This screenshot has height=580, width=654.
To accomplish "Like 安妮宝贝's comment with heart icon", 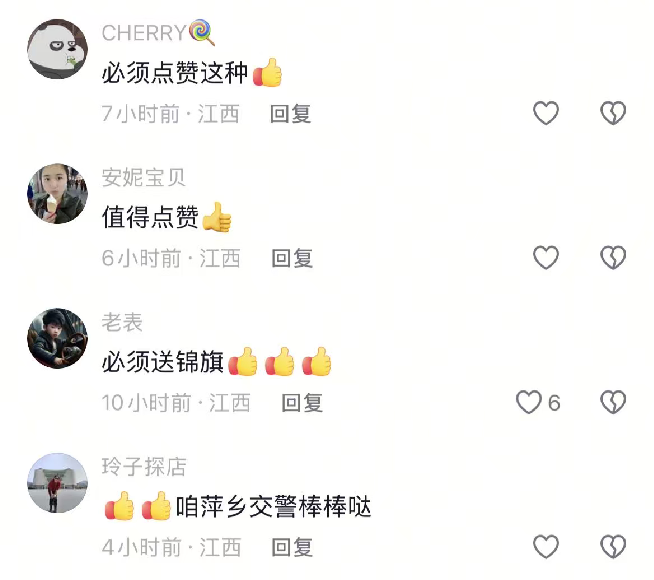I will click(x=546, y=257).
